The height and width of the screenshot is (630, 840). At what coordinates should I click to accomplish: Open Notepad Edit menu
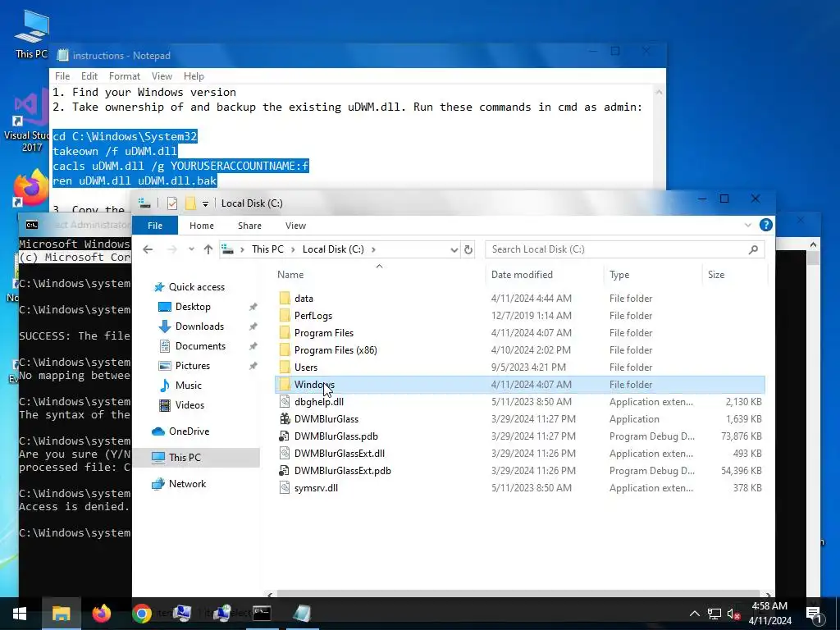pos(89,76)
